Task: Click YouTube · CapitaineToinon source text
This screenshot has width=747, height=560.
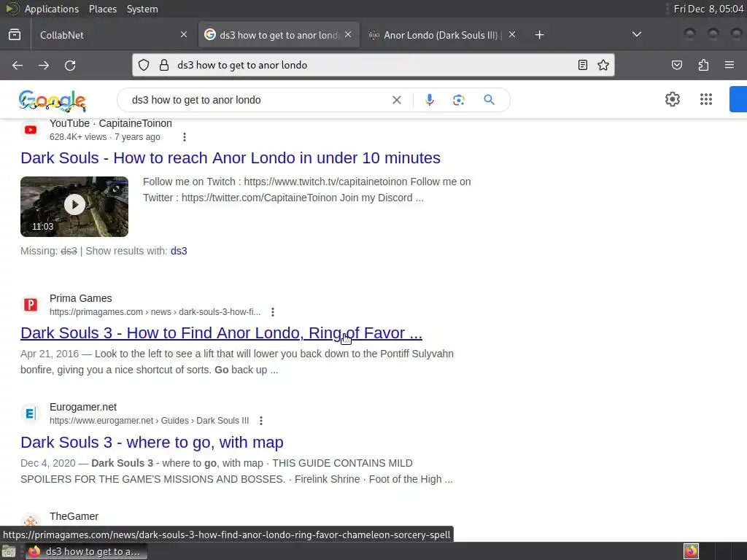Action: coord(111,123)
